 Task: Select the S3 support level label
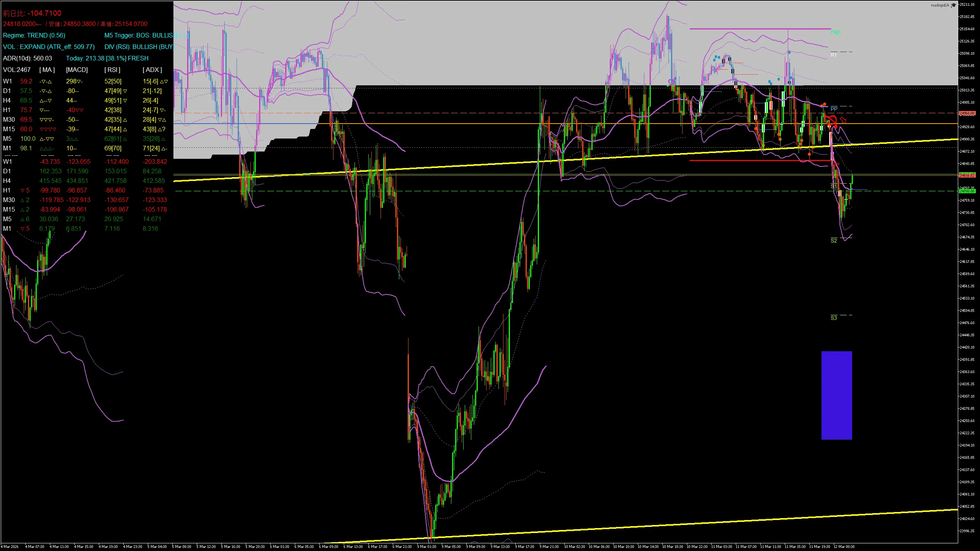pyautogui.click(x=833, y=318)
